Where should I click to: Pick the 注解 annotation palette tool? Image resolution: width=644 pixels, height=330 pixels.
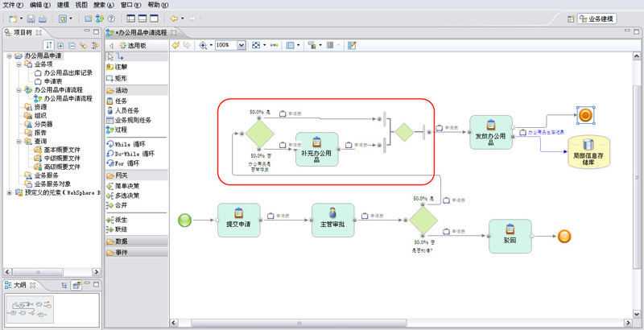pyautogui.click(x=121, y=67)
